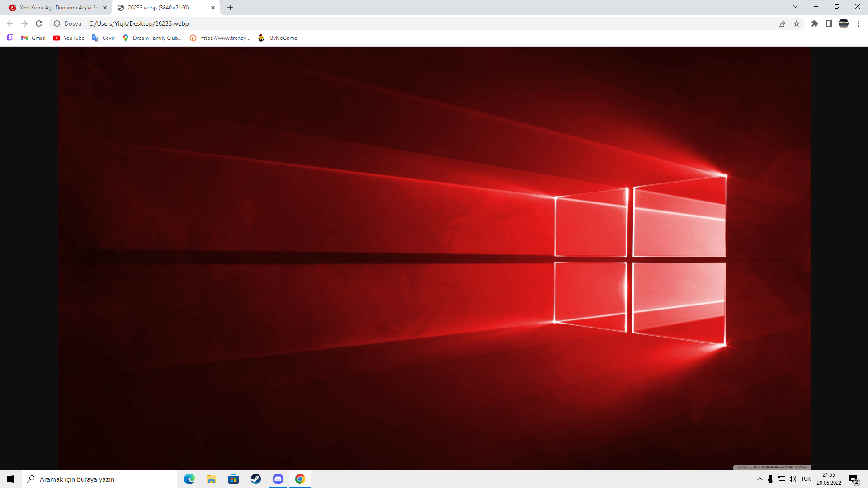Open the ByNoGame bookmark

278,38
